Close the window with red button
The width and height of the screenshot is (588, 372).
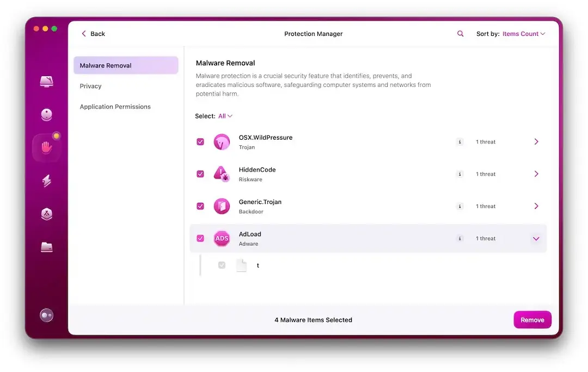click(36, 29)
